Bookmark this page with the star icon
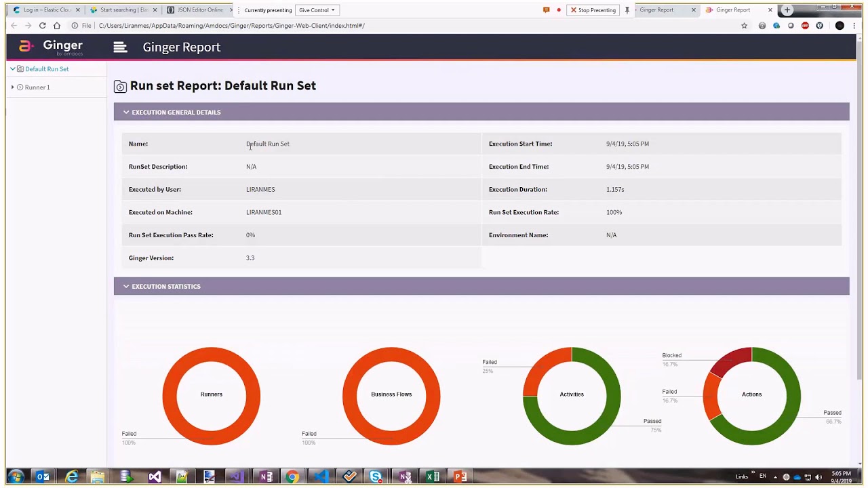The image size is (868, 488). 744,26
